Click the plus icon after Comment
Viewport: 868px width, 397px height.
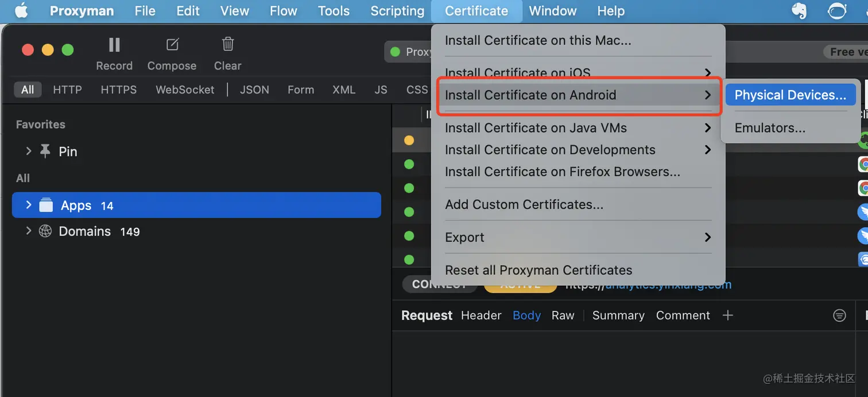point(728,315)
